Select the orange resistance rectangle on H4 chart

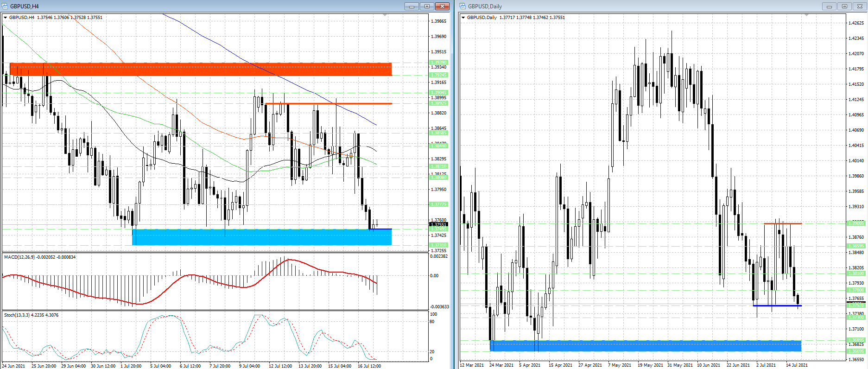click(200, 70)
